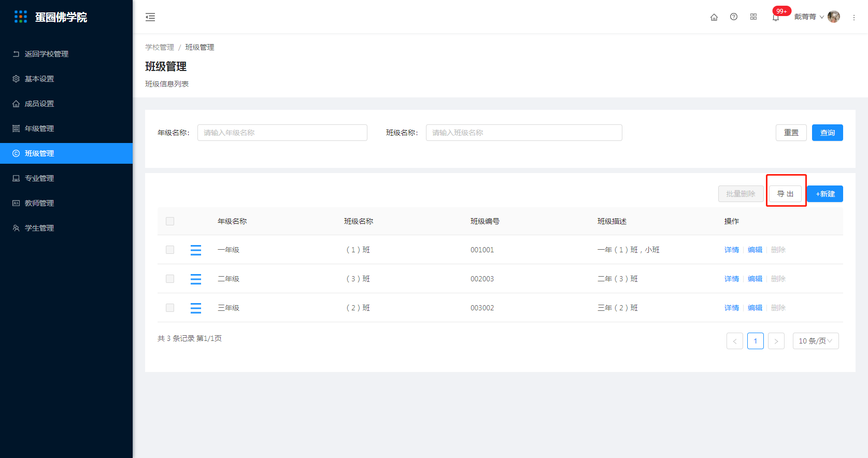Check the 一年级 row checkbox

(170, 250)
